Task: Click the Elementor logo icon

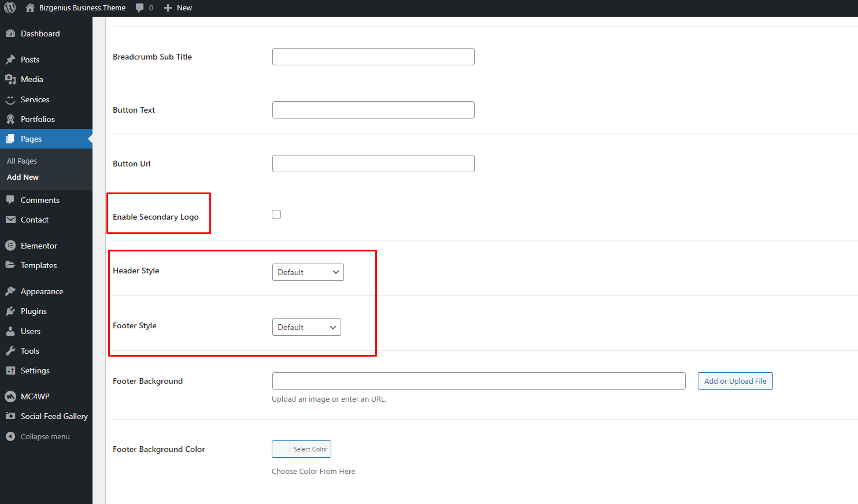Action: (x=10, y=246)
